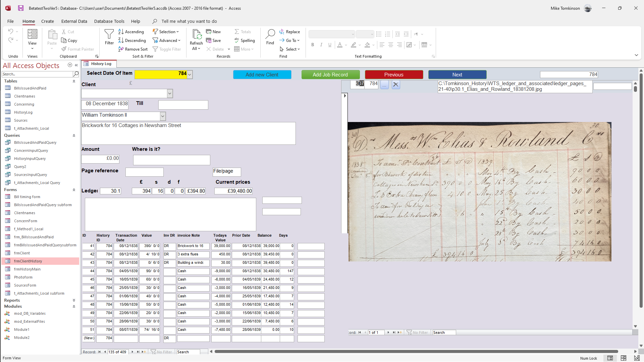Open the View mode button
This screenshot has height=362, width=644.
tap(32, 40)
